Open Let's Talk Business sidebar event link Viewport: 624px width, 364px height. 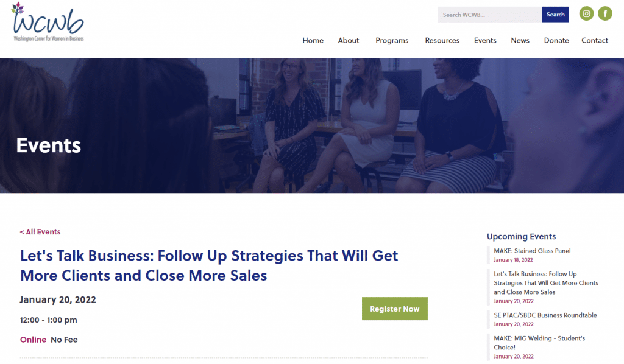click(x=545, y=283)
